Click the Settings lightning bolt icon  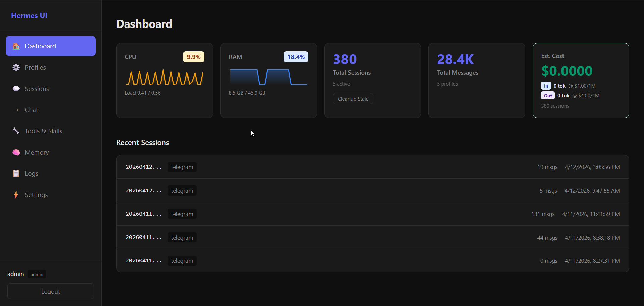point(16,195)
